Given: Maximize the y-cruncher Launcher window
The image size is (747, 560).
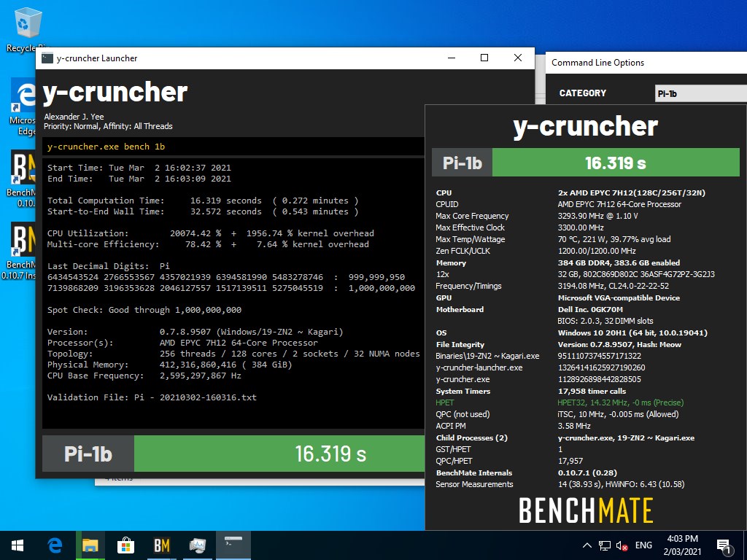Looking at the screenshot, I should (484, 58).
